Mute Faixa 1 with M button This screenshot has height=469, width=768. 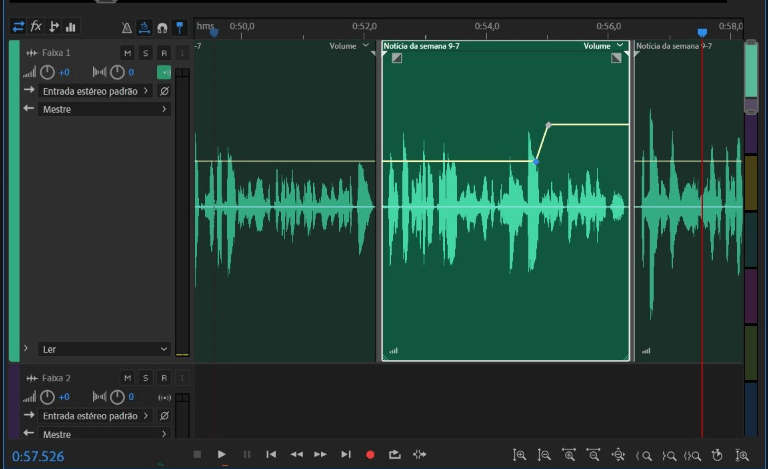pos(127,53)
